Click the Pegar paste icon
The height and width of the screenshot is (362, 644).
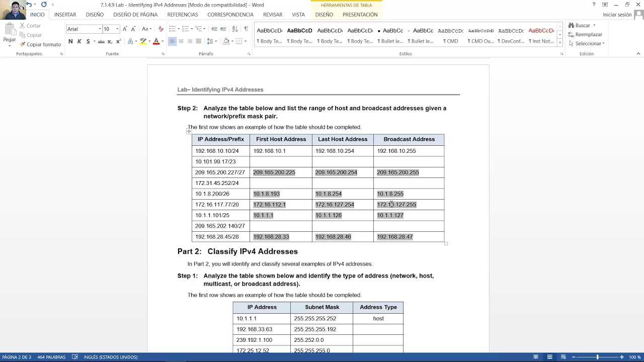(x=10, y=30)
